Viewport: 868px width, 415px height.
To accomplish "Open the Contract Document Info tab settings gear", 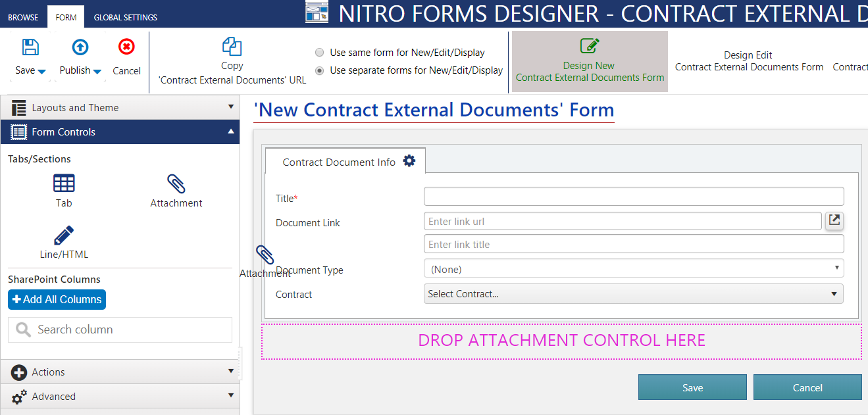I will point(409,161).
